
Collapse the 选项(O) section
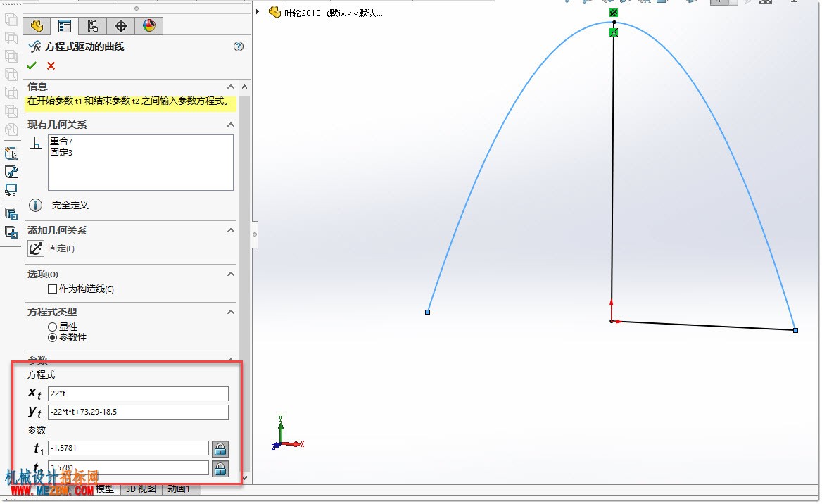(231, 274)
